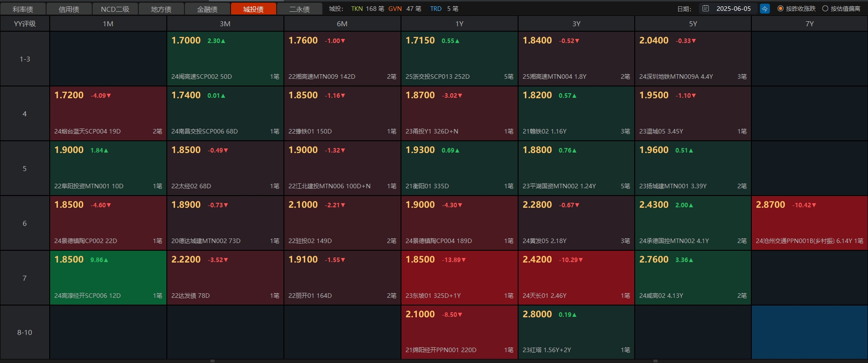
Task: Open 24景德镇陶CP002 22D cell
Action: (108, 223)
